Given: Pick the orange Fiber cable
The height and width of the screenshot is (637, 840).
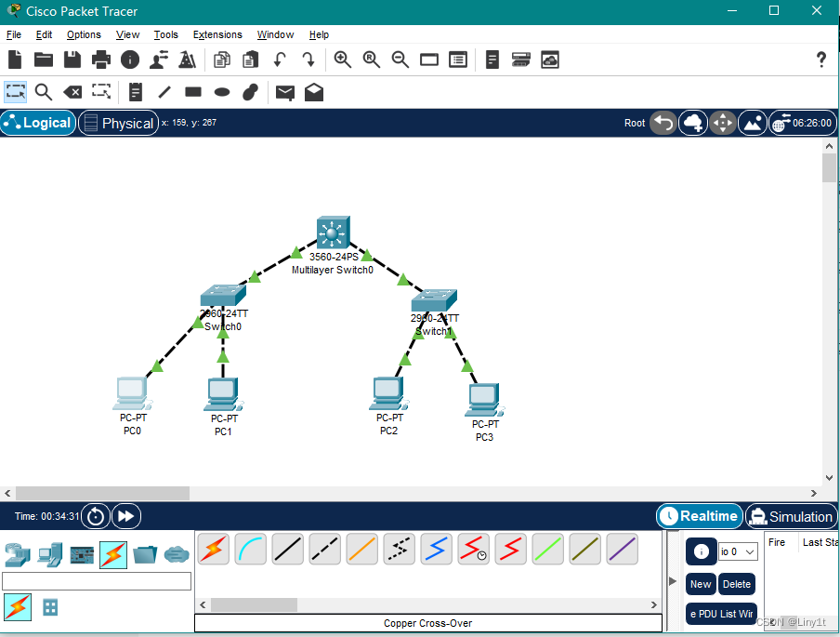Looking at the screenshot, I should click(361, 549).
